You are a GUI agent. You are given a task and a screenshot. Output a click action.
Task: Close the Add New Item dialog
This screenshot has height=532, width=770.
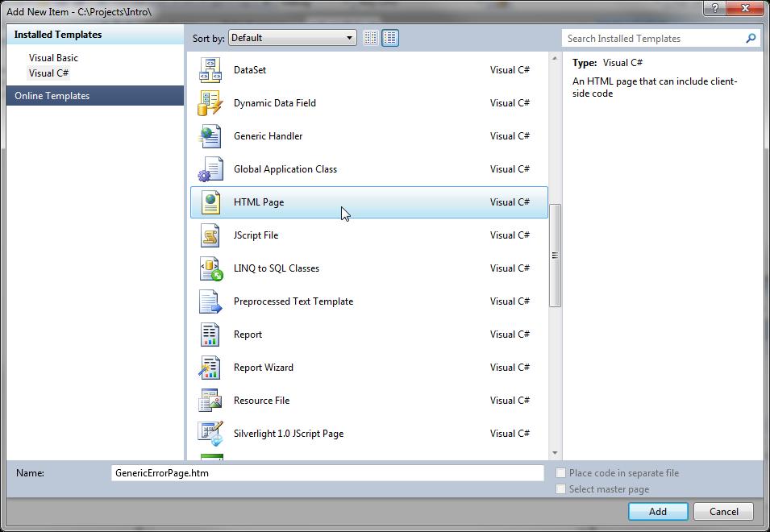[x=744, y=8]
